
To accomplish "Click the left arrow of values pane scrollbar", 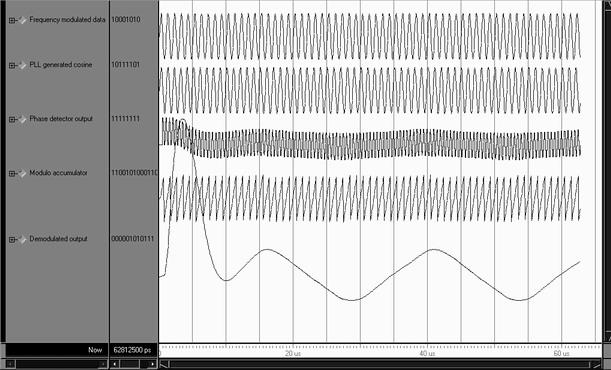I will click(x=115, y=364).
